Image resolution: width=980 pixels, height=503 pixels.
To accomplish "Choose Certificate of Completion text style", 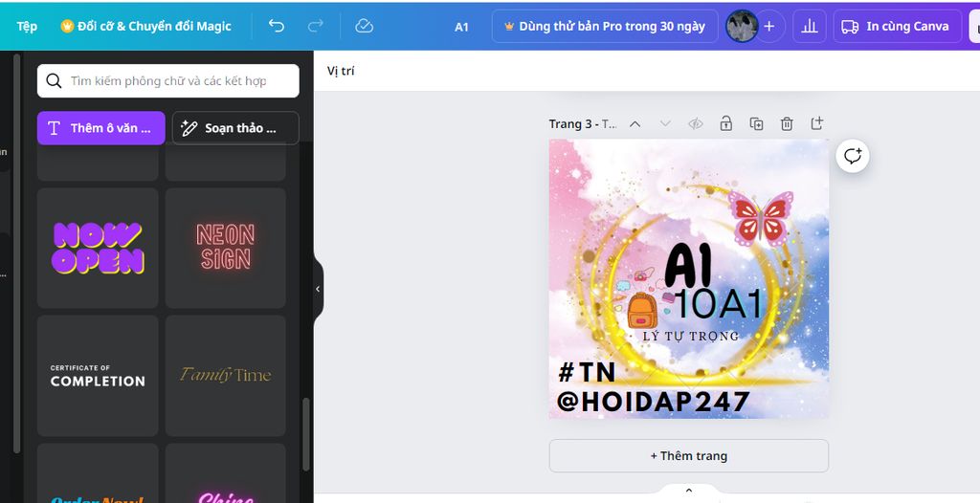I will (98, 376).
